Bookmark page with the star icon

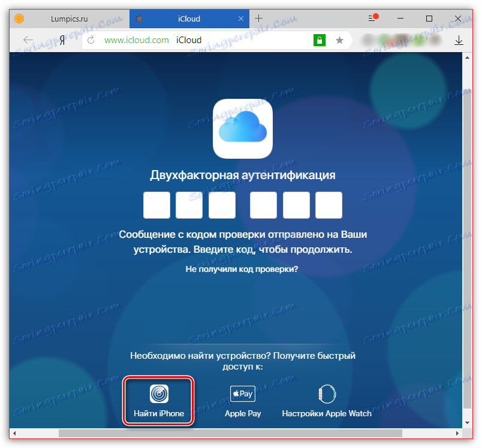pyautogui.click(x=339, y=40)
